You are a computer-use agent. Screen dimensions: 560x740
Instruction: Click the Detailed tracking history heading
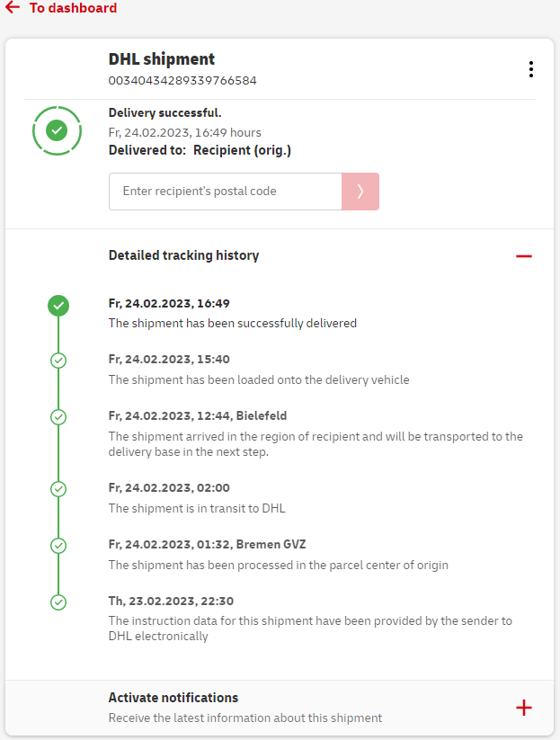[183, 255]
